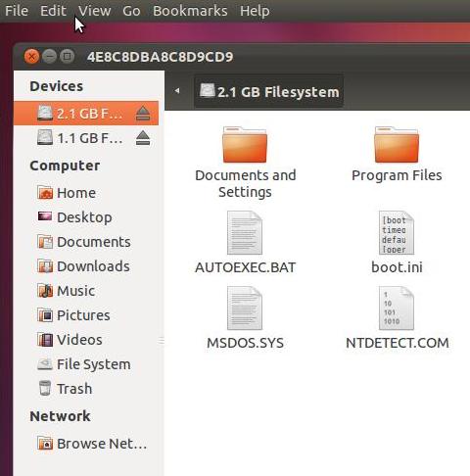Select the boot.ini file icon

click(397, 233)
